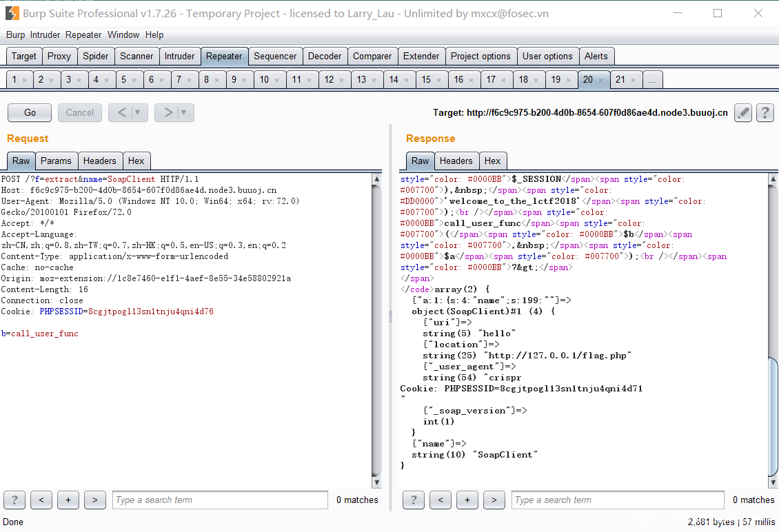The width and height of the screenshot is (779, 532).
Task: Focus the response search term field
Action: coord(618,500)
